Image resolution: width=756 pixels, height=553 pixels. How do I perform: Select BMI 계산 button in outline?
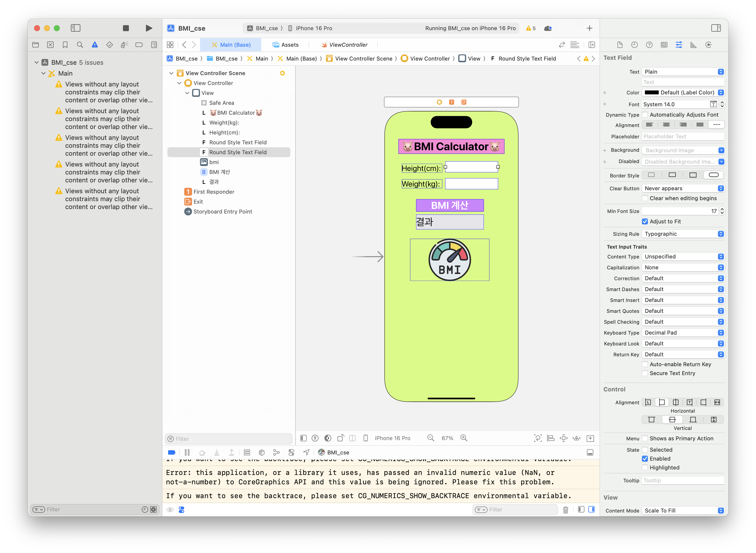pos(219,172)
